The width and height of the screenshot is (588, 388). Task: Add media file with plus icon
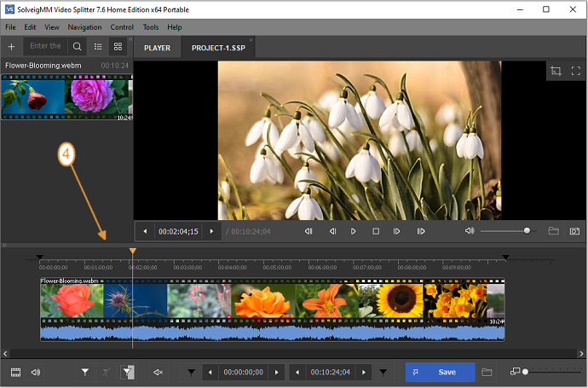click(11, 47)
